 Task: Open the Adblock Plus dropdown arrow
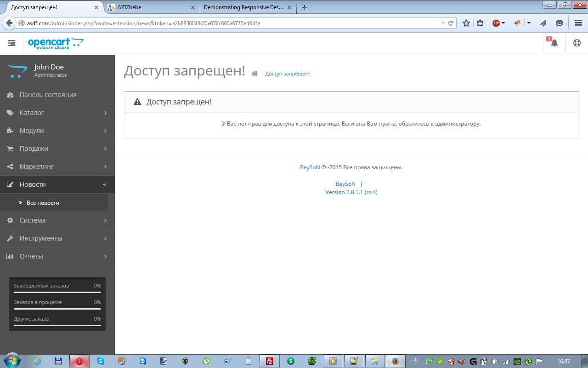(x=503, y=23)
